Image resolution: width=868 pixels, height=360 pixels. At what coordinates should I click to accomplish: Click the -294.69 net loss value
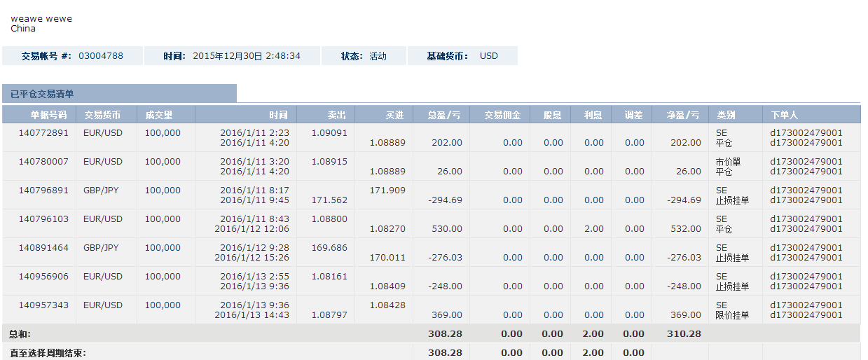[684, 200]
